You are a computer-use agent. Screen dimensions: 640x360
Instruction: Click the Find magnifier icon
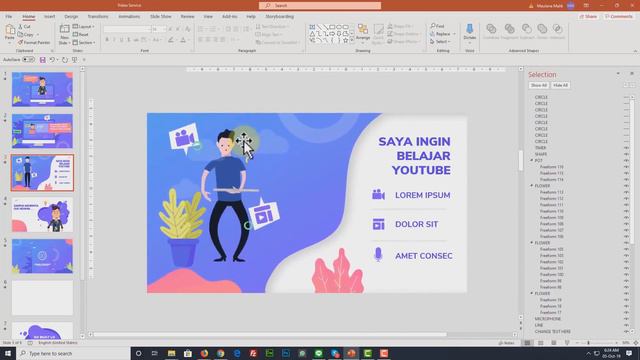click(x=433, y=26)
